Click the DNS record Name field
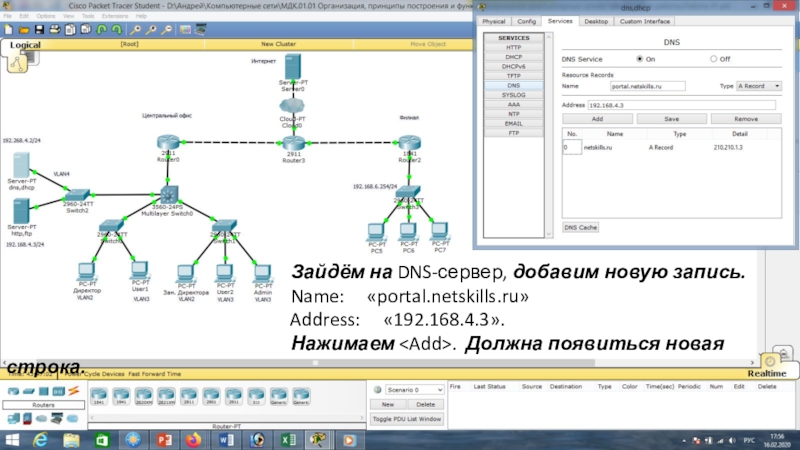 647,86
